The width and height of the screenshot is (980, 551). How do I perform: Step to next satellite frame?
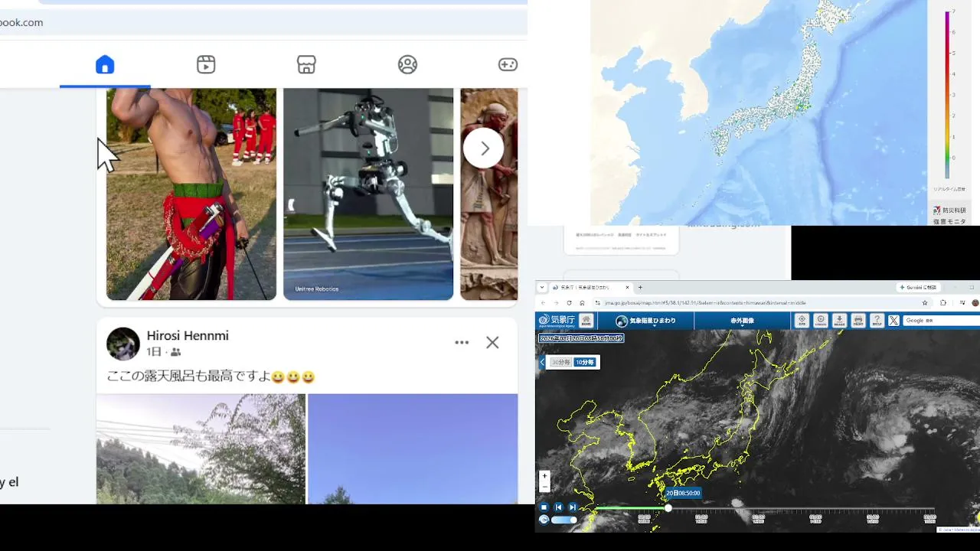(573, 507)
